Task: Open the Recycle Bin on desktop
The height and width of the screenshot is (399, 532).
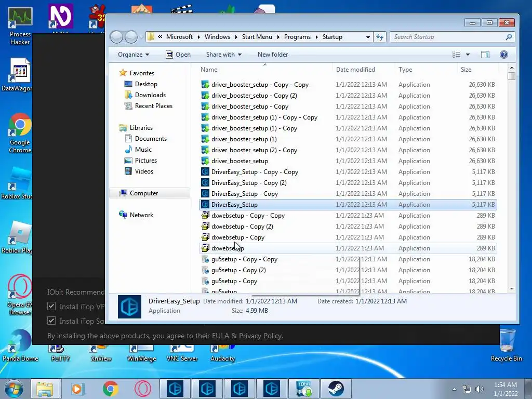Action: coord(506,345)
